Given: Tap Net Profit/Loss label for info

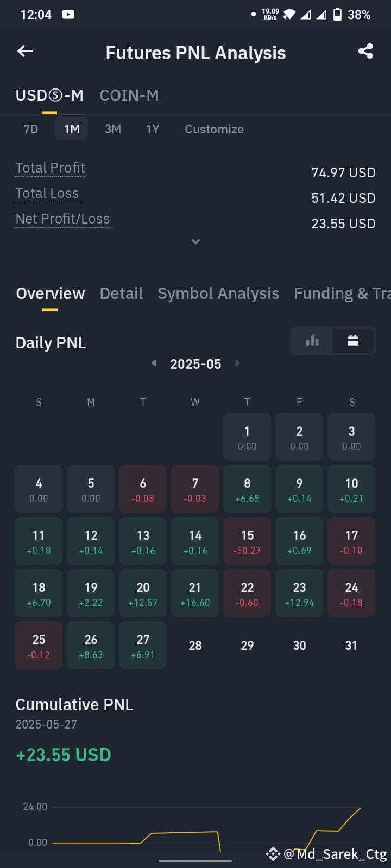Looking at the screenshot, I should click(62, 219).
